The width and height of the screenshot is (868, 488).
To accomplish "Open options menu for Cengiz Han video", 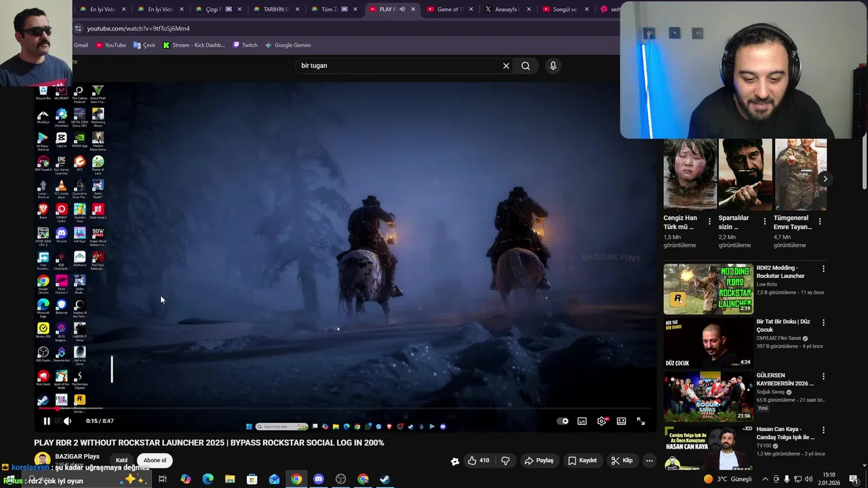I will click(x=710, y=222).
